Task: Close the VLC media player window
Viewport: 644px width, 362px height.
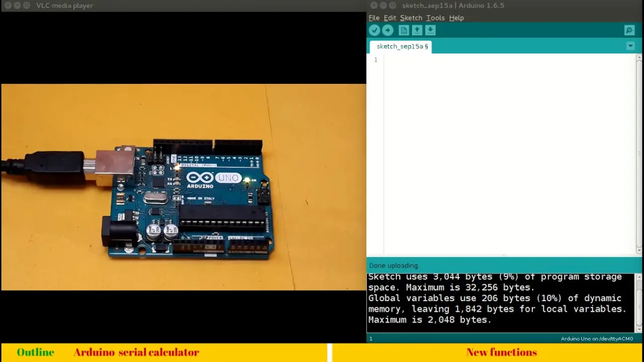Action: point(8,6)
